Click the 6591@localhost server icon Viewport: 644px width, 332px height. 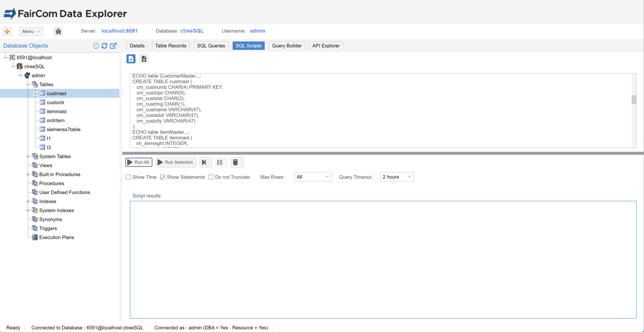pyautogui.click(x=12, y=57)
